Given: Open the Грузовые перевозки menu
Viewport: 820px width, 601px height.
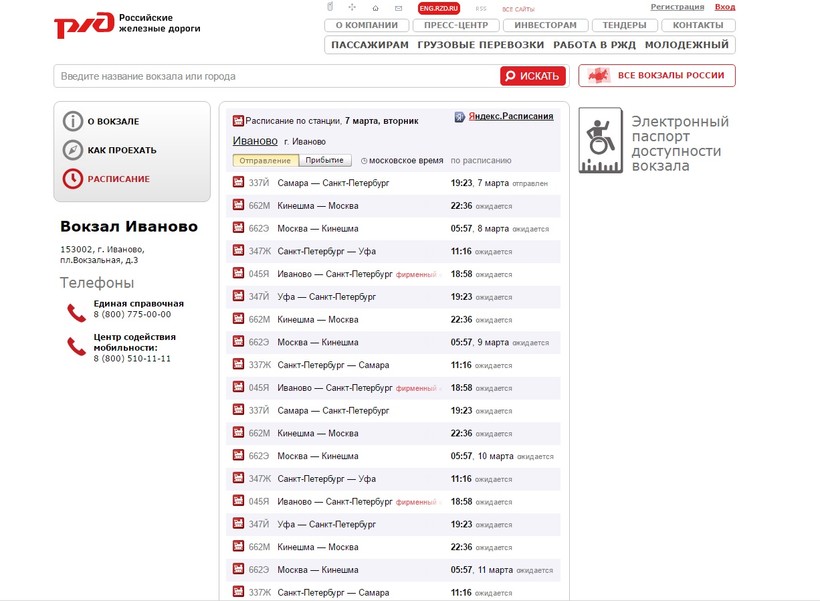Looking at the screenshot, I should pyautogui.click(x=480, y=45).
